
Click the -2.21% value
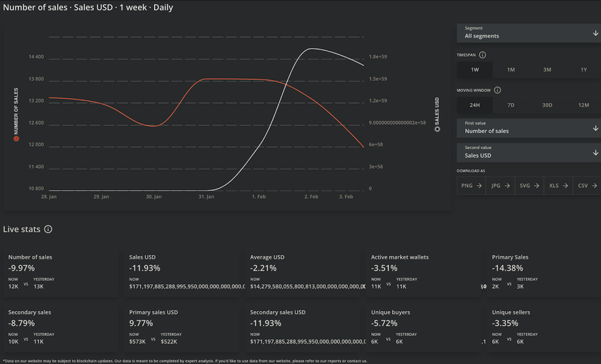(x=263, y=268)
